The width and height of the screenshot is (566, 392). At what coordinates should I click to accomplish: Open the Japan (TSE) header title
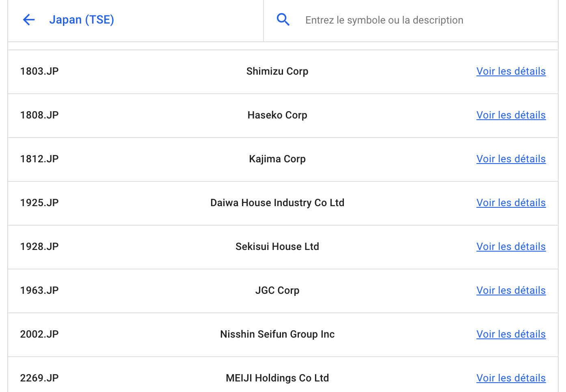point(82,19)
